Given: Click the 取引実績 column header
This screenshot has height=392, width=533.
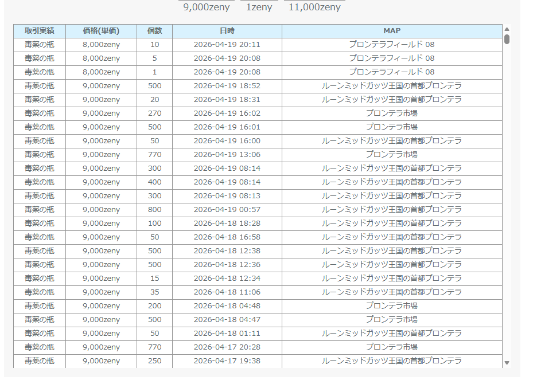Looking at the screenshot, I should click(40, 31).
